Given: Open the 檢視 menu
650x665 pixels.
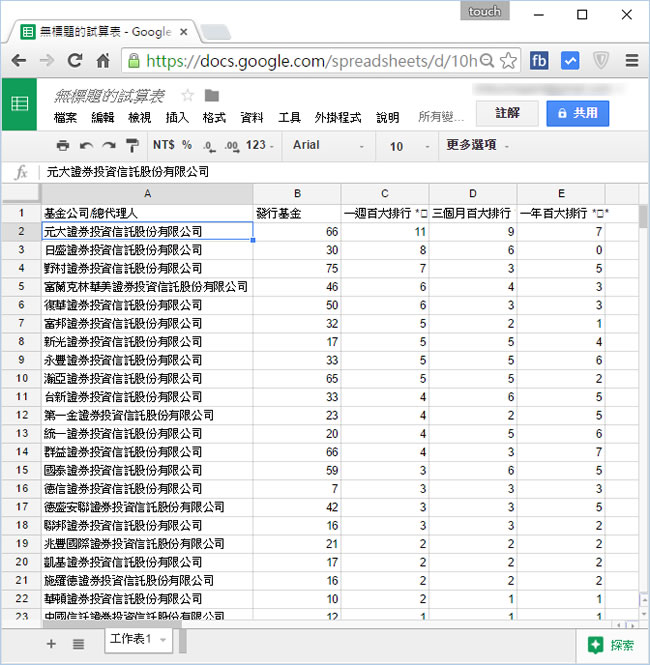Looking at the screenshot, I should [x=139, y=117].
